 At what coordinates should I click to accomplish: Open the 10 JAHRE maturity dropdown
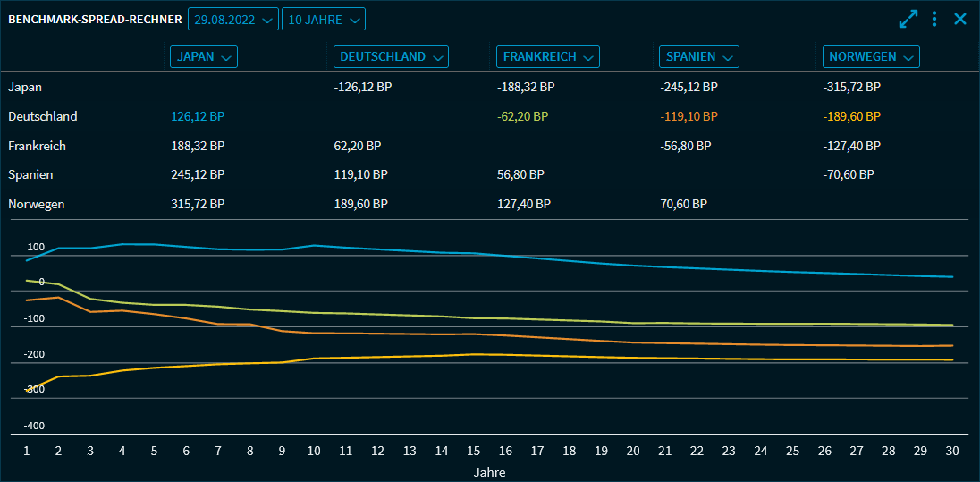click(323, 19)
